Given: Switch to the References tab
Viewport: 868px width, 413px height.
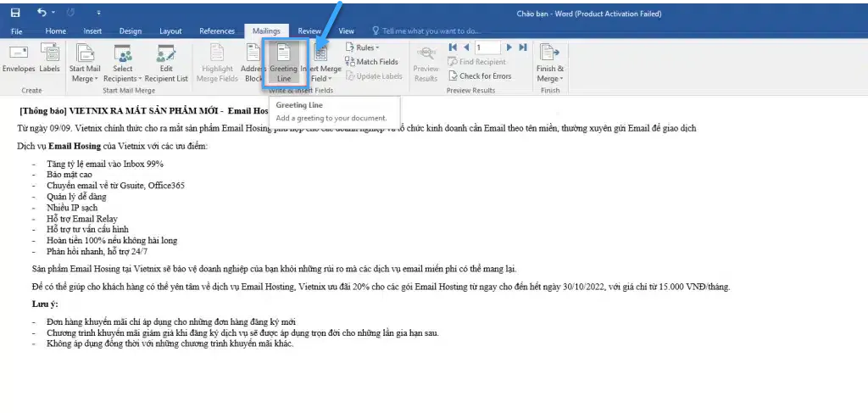Looking at the screenshot, I should tap(217, 31).
